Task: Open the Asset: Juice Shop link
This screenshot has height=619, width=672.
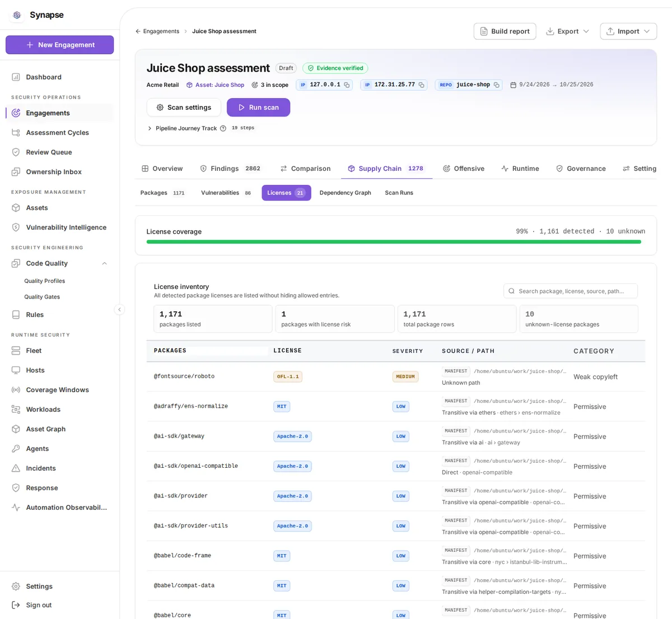Action: (215, 85)
